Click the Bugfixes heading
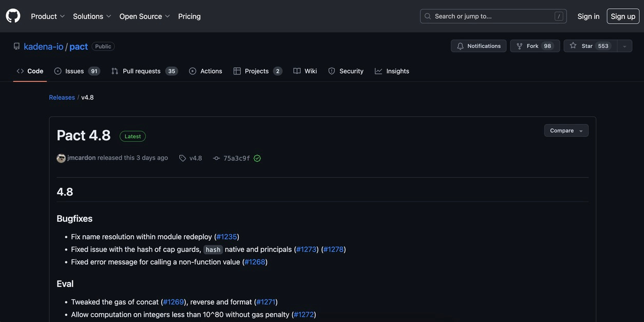 [x=74, y=218]
